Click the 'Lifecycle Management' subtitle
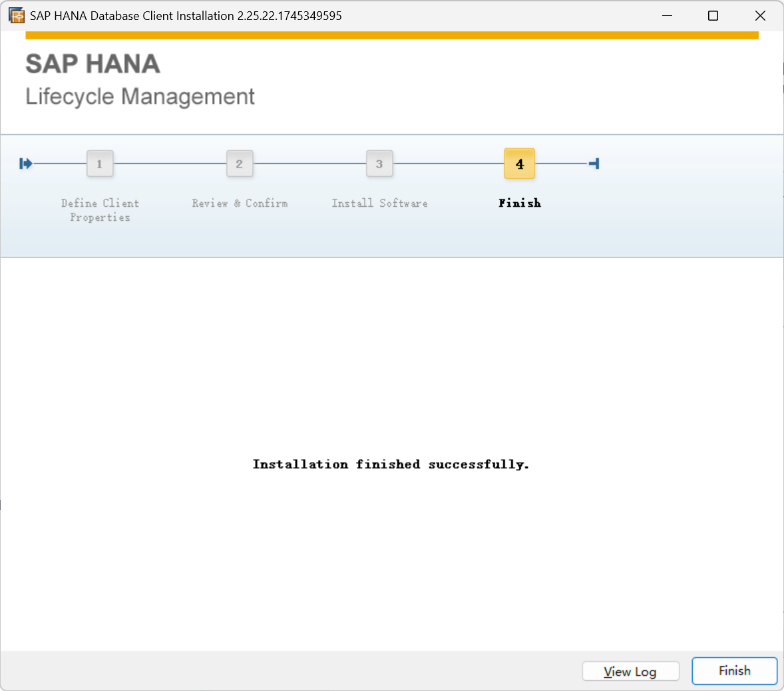The width and height of the screenshot is (784, 691). (140, 96)
